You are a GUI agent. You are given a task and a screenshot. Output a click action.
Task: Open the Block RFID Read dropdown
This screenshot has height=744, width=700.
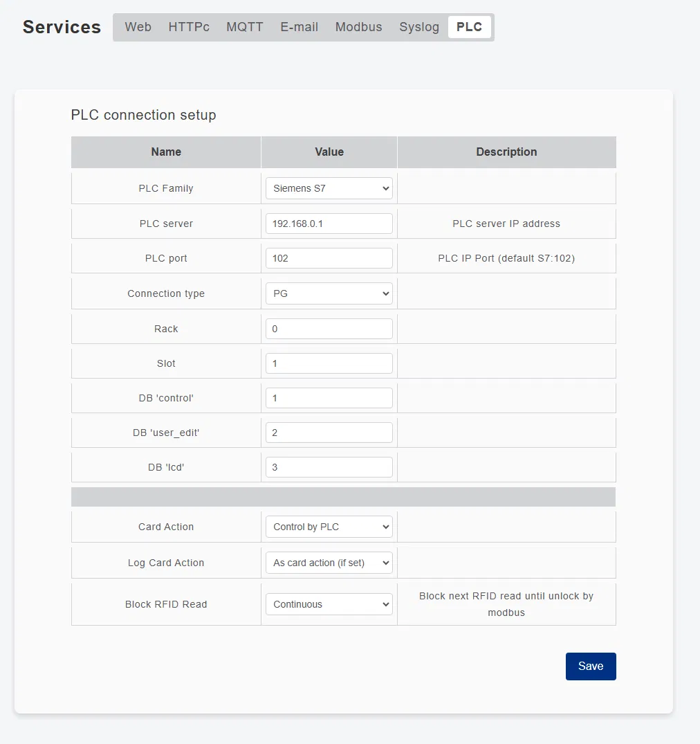pos(329,604)
